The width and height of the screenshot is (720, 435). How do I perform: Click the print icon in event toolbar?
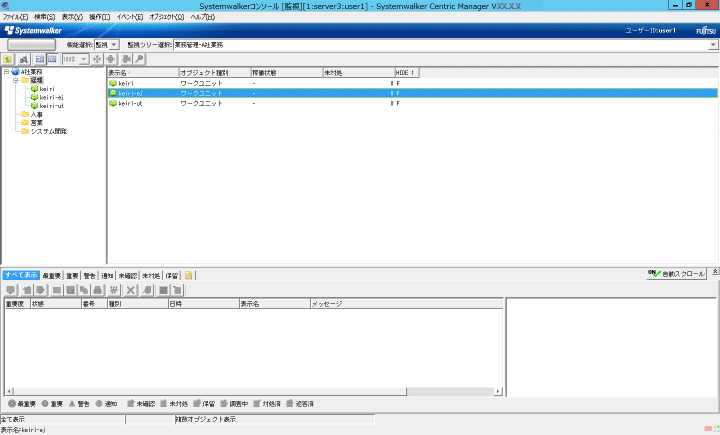click(97, 290)
